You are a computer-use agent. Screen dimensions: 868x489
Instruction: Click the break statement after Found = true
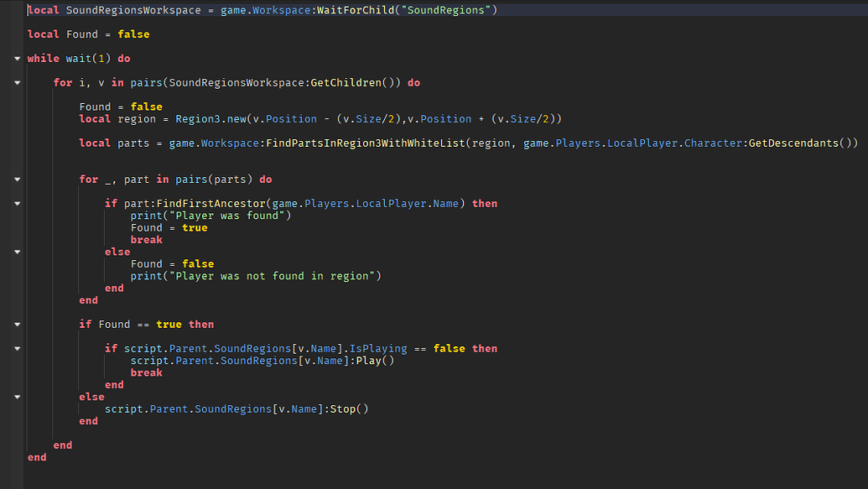click(146, 239)
